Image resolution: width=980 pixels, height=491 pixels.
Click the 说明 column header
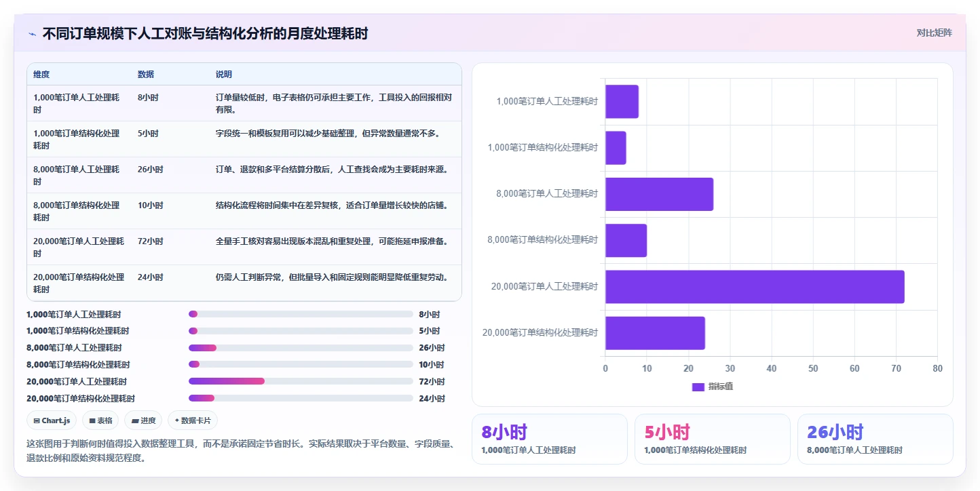pos(224,75)
